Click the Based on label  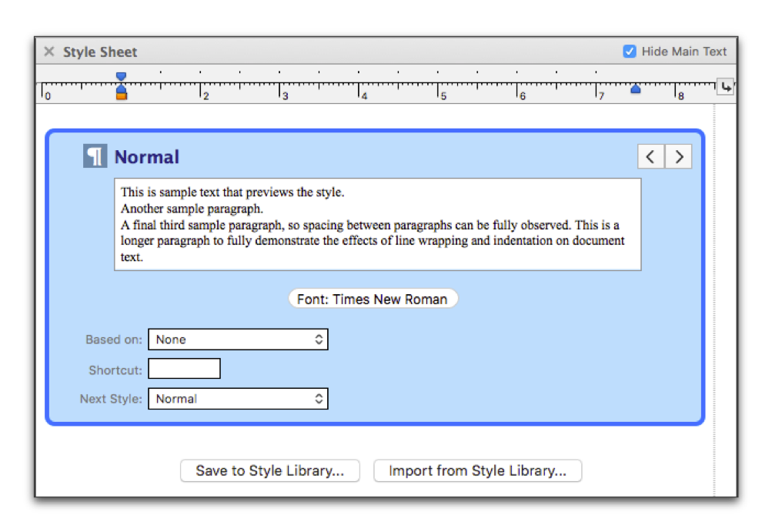click(x=114, y=340)
